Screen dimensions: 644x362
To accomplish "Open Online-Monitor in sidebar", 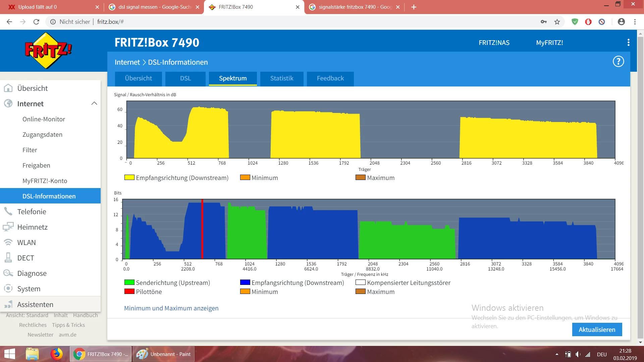I will pos(44,119).
